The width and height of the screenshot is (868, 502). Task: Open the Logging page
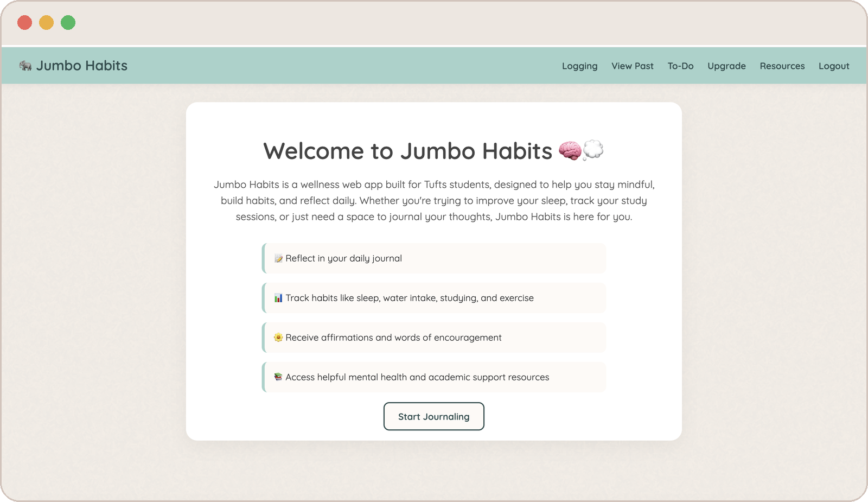579,66
